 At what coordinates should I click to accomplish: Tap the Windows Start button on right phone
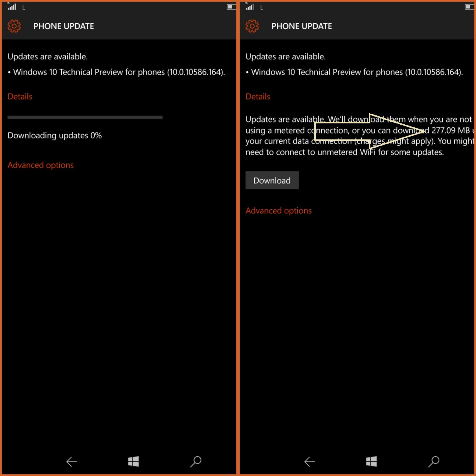pos(371,461)
